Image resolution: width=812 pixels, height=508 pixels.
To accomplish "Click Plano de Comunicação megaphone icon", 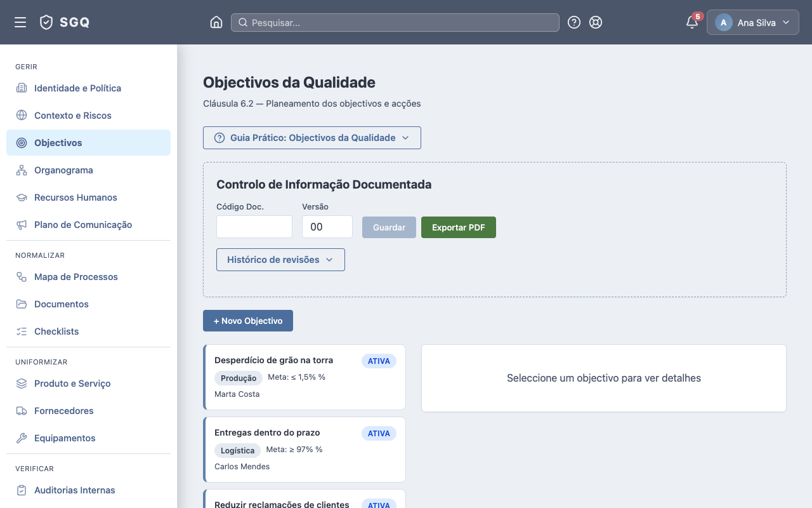I will 22,225.
